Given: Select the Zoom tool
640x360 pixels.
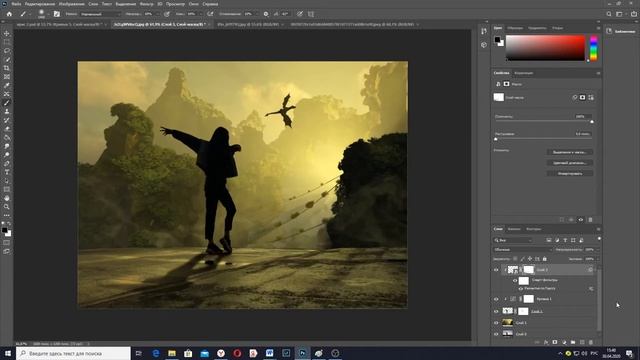Looking at the screenshot, I should tap(7, 207).
